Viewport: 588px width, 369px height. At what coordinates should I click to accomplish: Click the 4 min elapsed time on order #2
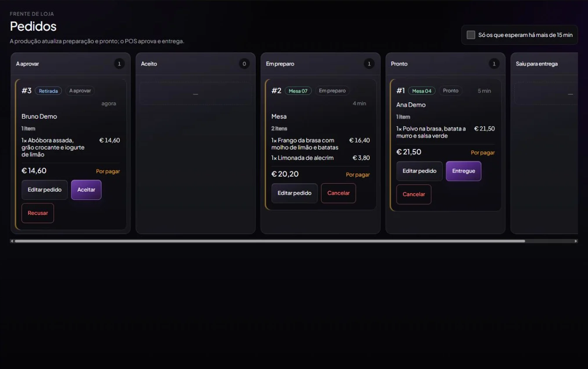(x=359, y=104)
